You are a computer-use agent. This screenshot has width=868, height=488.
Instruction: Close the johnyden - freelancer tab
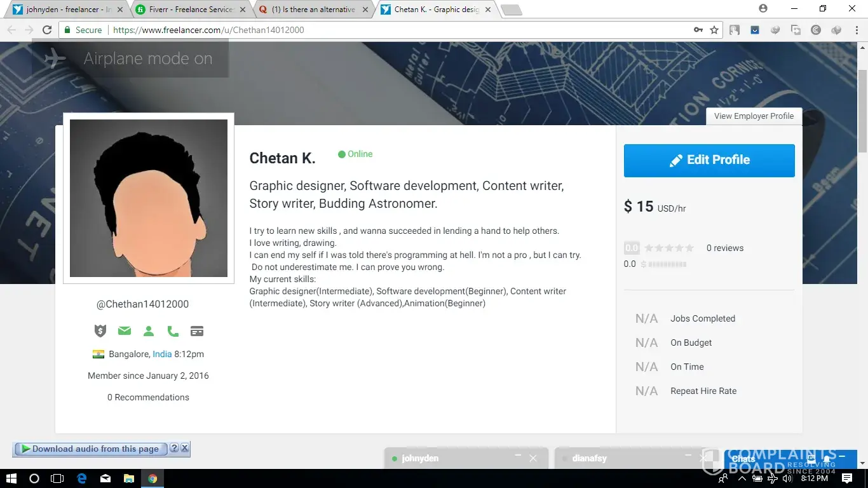click(x=120, y=10)
